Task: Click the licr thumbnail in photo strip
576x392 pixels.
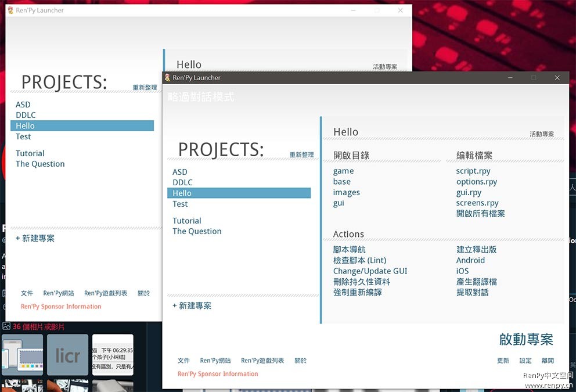Action: [x=67, y=355]
